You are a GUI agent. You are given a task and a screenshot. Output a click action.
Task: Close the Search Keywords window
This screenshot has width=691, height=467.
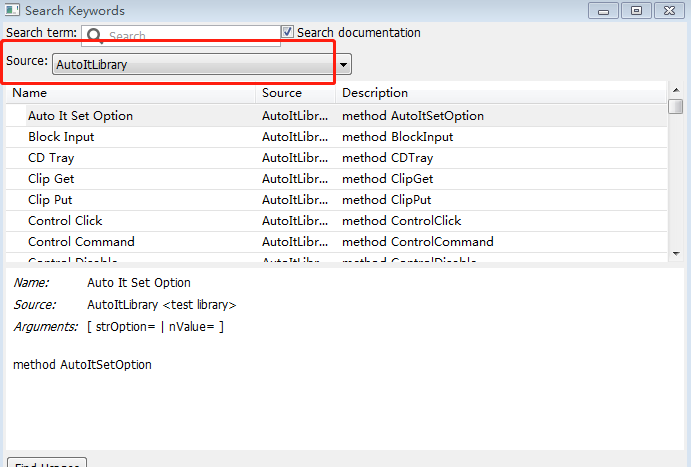tap(669, 11)
